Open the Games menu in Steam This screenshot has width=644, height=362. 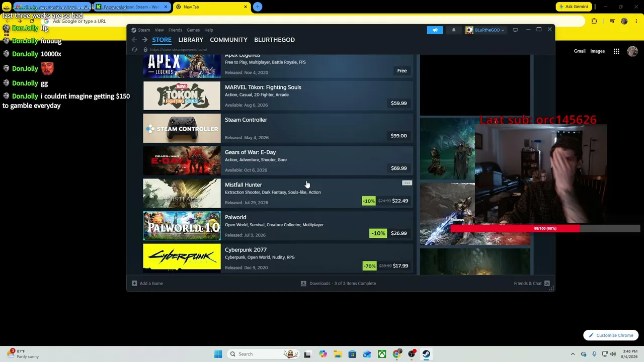193,30
